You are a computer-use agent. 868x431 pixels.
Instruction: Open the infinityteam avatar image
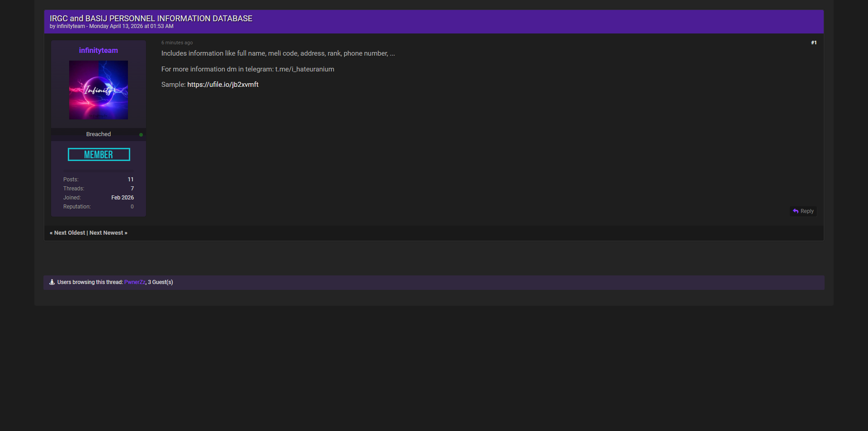tap(99, 90)
